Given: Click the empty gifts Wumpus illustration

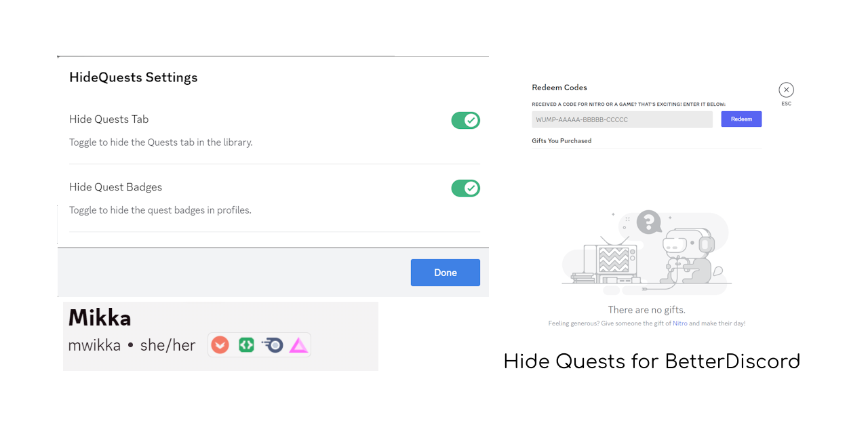Looking at the screenshot, I should (646, 252).
